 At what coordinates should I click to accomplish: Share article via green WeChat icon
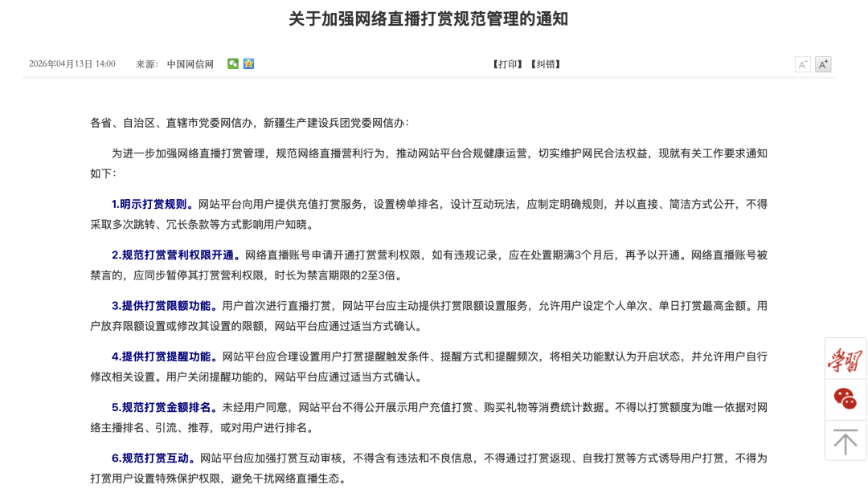point(233,63)
